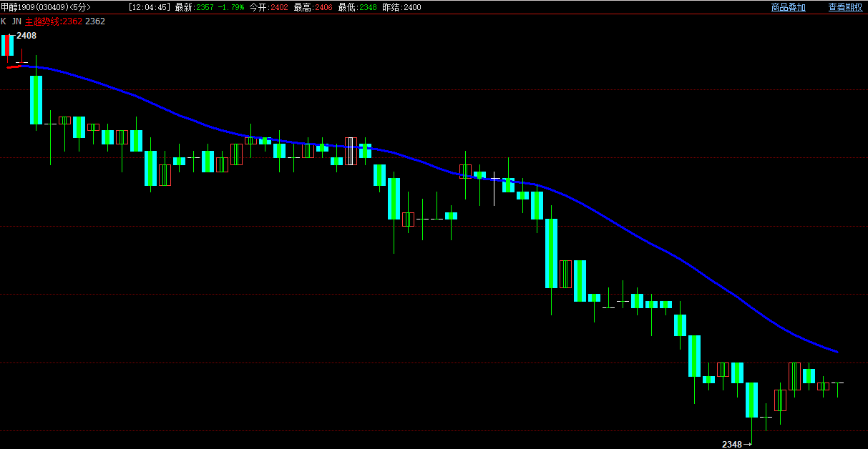Click the K indicator label
Screen dimensions: 868x449
coord(4,21)
